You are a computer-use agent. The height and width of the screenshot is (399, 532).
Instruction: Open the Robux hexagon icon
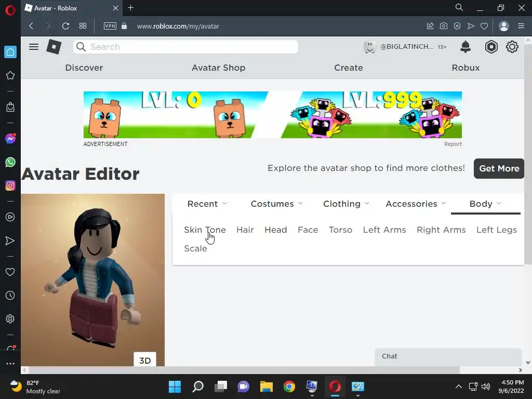[x=491, y=47]
